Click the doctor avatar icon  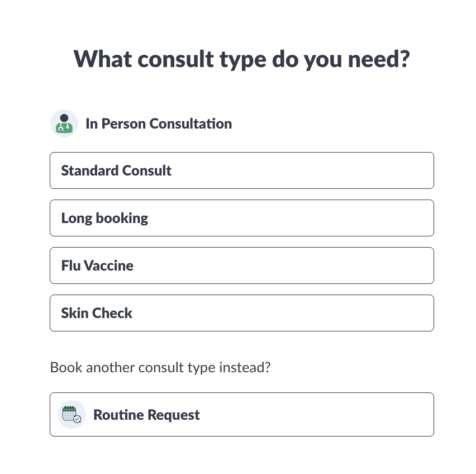tap(64, 124)
